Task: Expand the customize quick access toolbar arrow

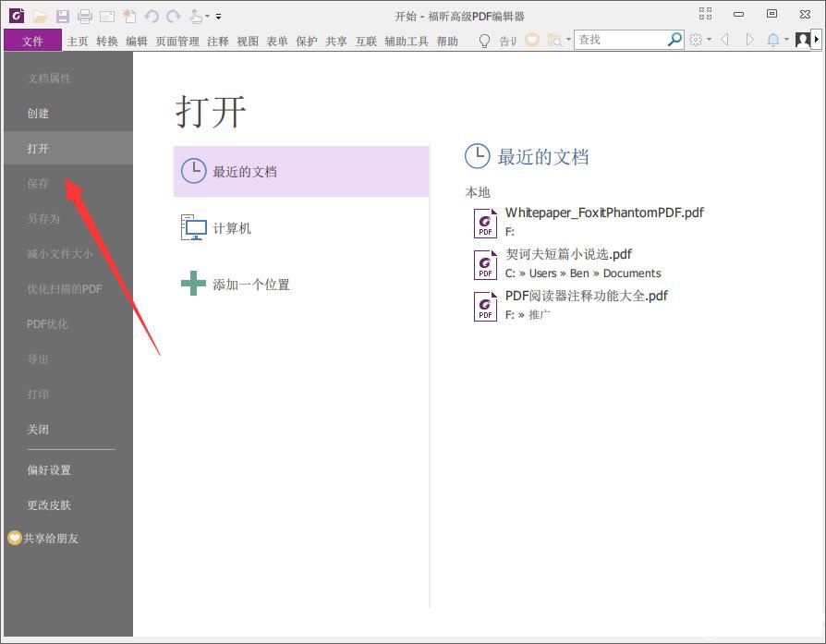Action: pyautogui.click(x=218, y=15)
